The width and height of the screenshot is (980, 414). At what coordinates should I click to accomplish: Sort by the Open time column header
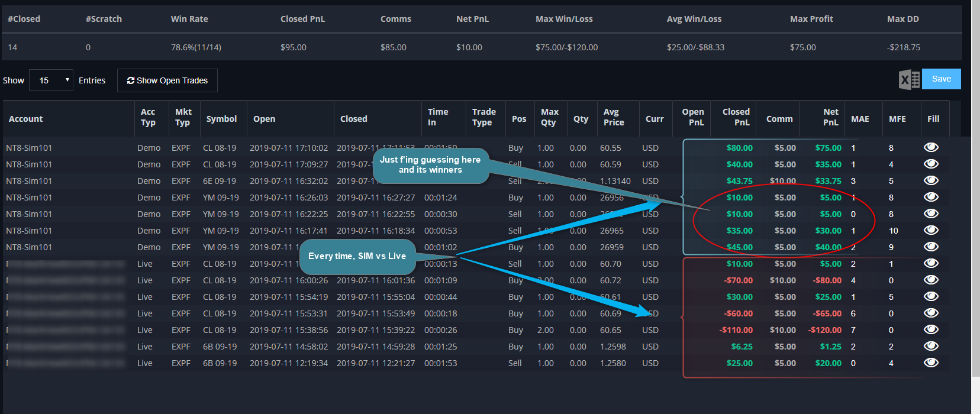point(291,119)
